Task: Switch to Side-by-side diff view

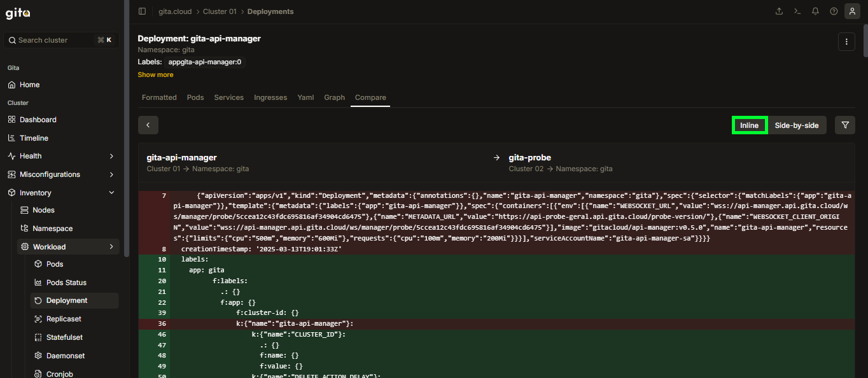Action: tap(797, 125)
